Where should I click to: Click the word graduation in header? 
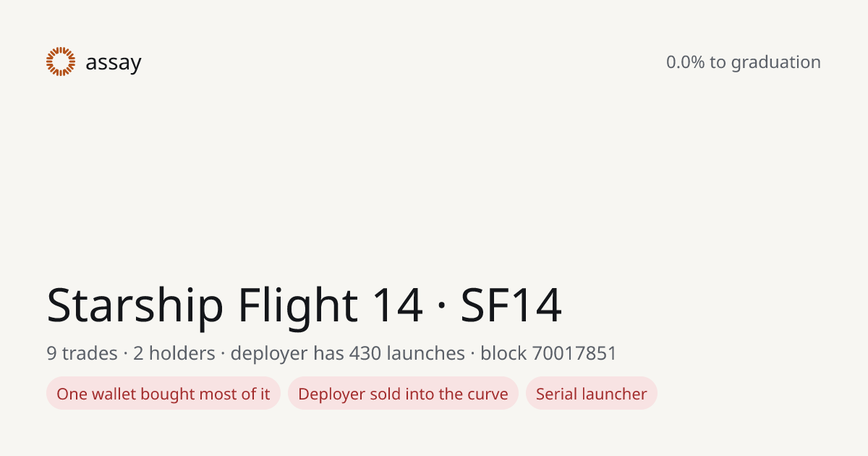[x=776, y=63]
